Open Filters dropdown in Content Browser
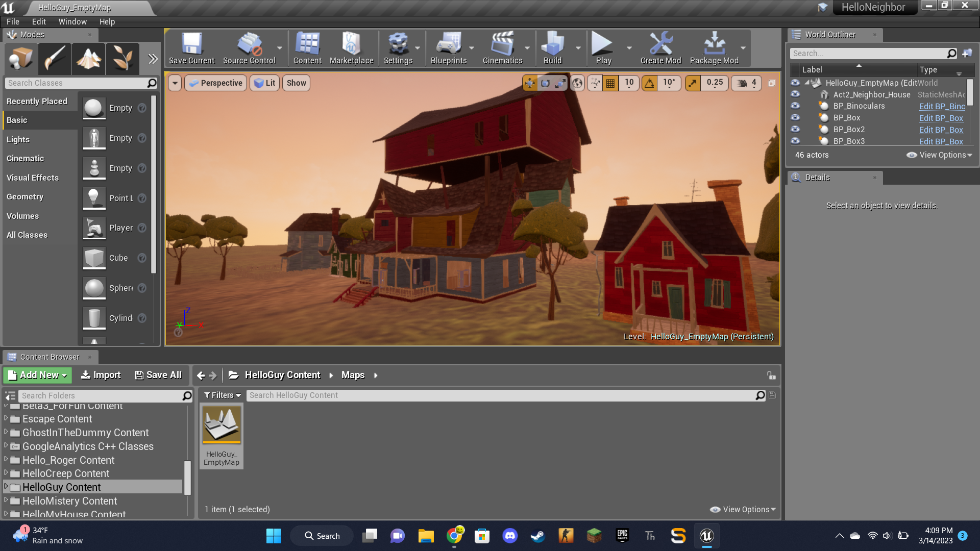 pyautogui.click(x=222, y=395)
